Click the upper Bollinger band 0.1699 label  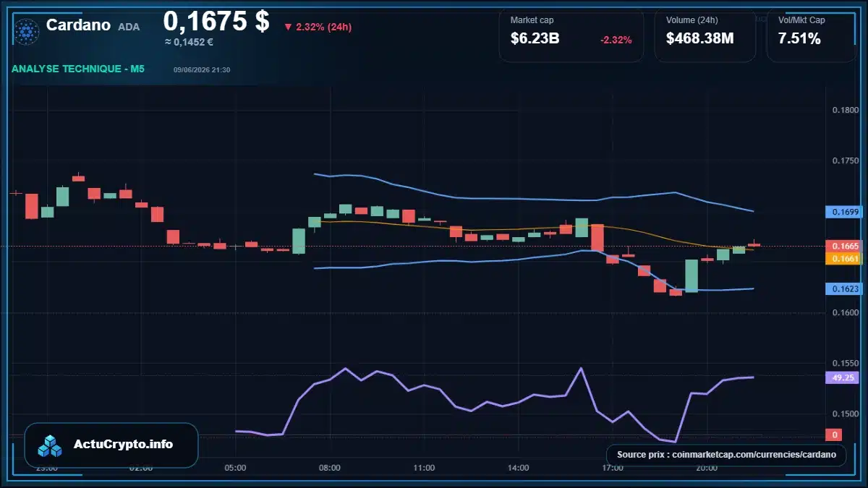click(843, 212)
